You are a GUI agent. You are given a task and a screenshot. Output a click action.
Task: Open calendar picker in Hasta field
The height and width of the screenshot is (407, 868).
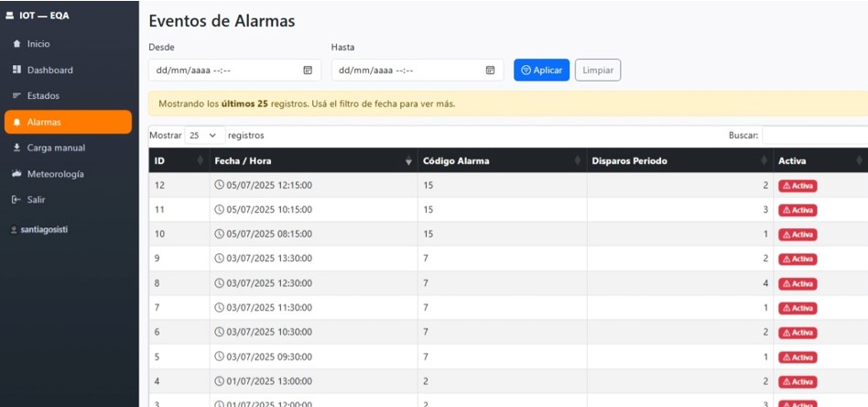[490, 71]
